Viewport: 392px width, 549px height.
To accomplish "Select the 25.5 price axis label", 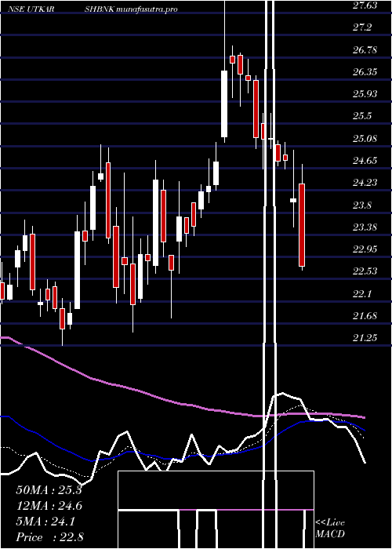I will 362,116.
